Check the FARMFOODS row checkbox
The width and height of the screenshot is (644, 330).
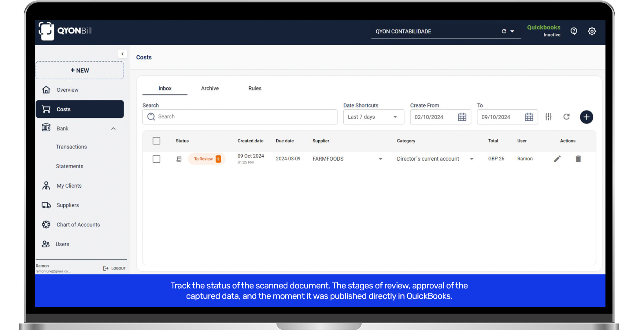(156, 159)
